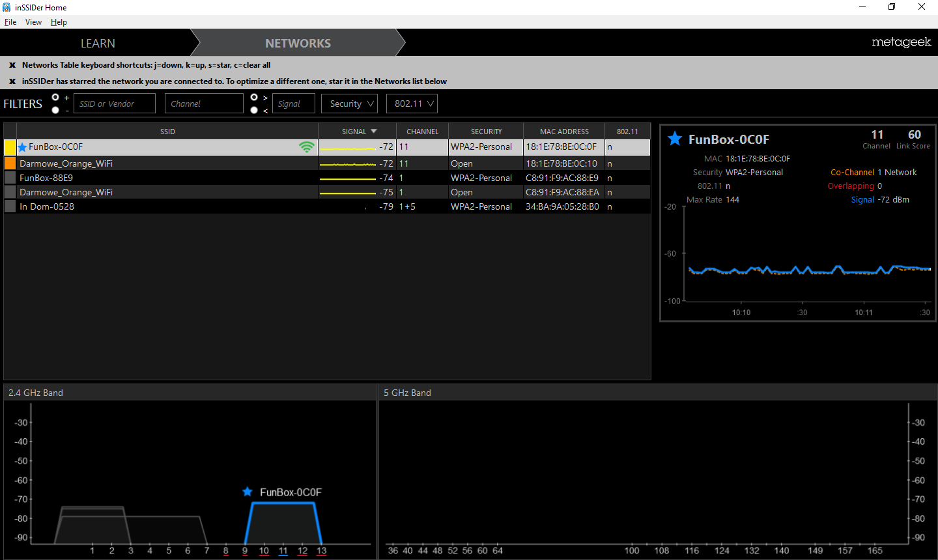Viewport: 938px width, 560px height.
Task: Click the metageek logo
Action: (902, 42)
